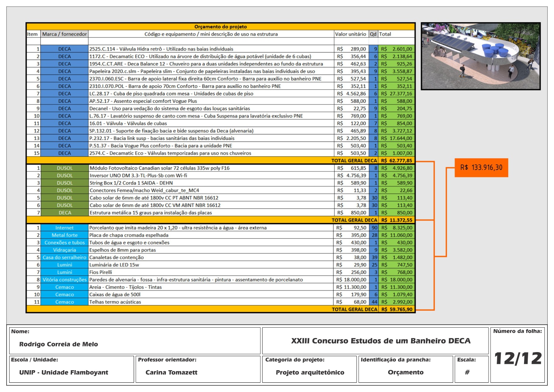Click the '2574.C - Decamatic Eco' shower valves row

(x=220, y=153)
